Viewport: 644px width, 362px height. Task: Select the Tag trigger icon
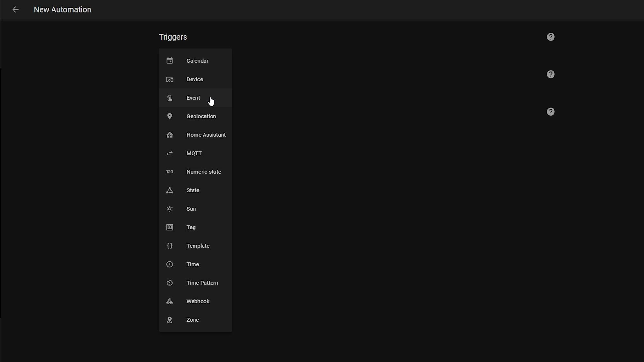(x=169, y=227)
